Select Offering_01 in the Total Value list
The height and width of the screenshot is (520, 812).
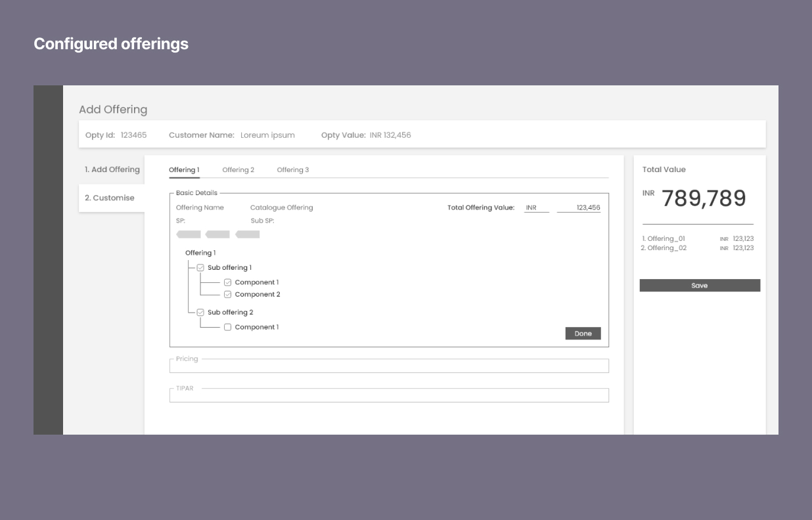(x=666, y=239)
